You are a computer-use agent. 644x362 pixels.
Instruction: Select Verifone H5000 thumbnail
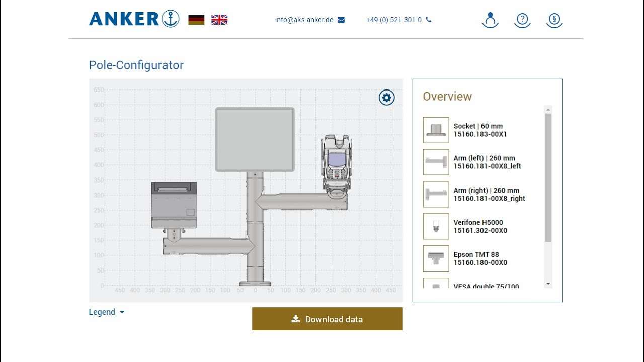(x=436, y=227)
